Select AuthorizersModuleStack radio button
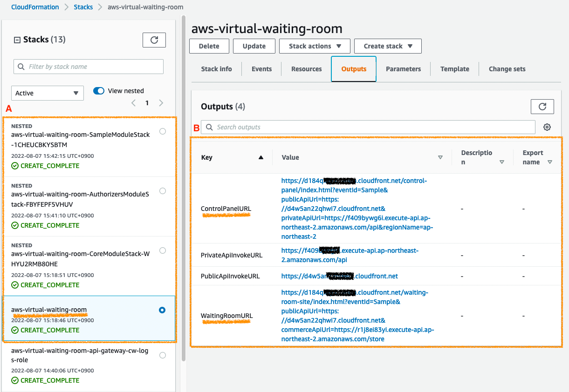The image size is (569, 392). point(163,191)
